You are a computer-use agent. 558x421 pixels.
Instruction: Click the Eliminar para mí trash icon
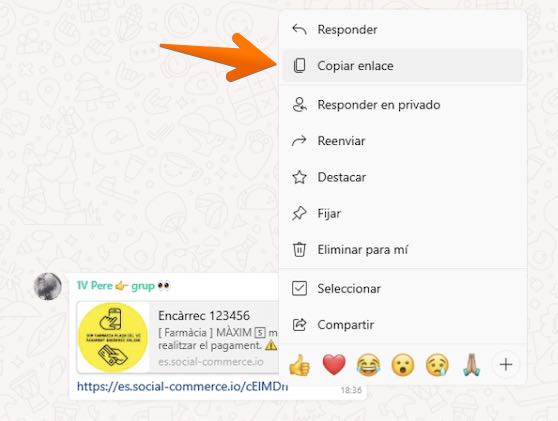click(x=299, y=249)
